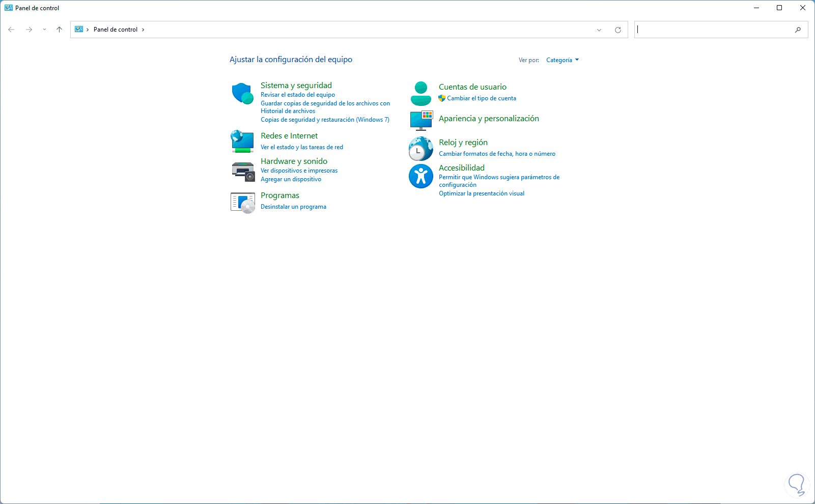Screen dimensions: 815x504
Task: Click Ver dispositivos e impresoras
Action: click(x=299, y=171)
